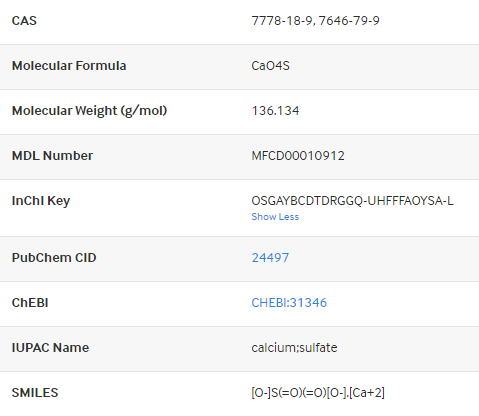Click the molecular weight value 136.134
The width and height of the screenshot is (479, 416).
tap(275, 111)
